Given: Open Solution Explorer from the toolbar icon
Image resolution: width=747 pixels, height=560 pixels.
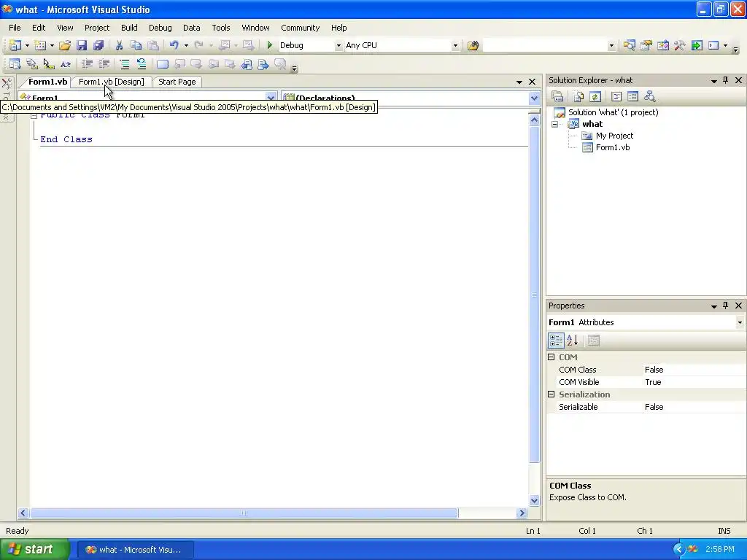Looking at the screenshot, I should (630, 45).
